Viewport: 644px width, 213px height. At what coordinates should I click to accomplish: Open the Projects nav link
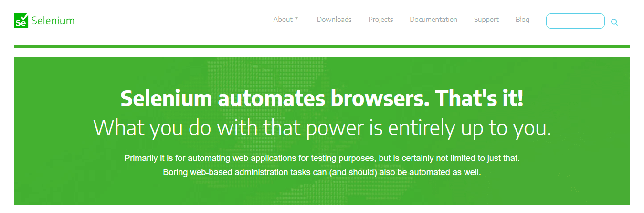click(x=380, y=20)
